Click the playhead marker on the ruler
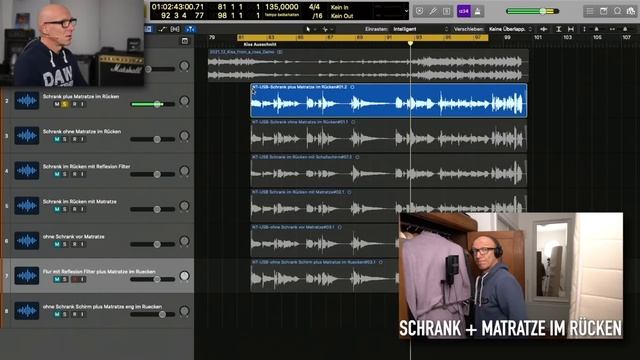 coord(410,43)
